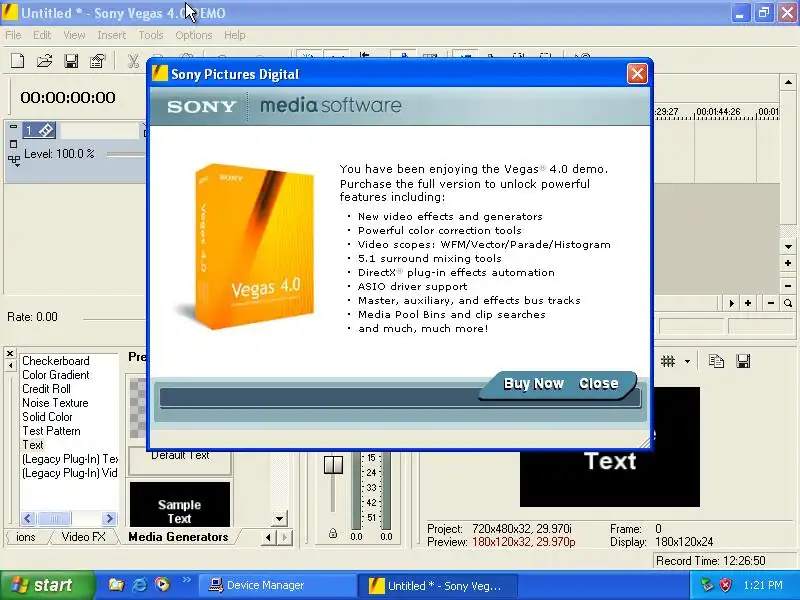Close the docked window area X icon
Image resolution: width=800 pixels, height=600 pixels.
click(10, 353)
